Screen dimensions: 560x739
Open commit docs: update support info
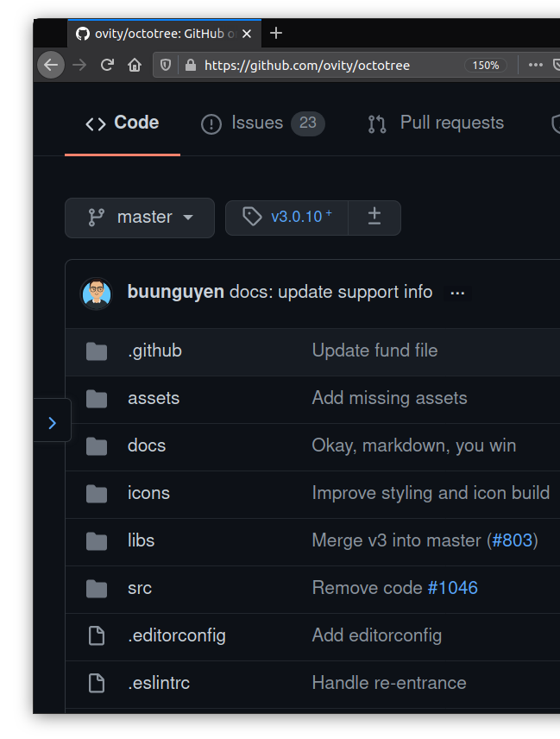331,292
